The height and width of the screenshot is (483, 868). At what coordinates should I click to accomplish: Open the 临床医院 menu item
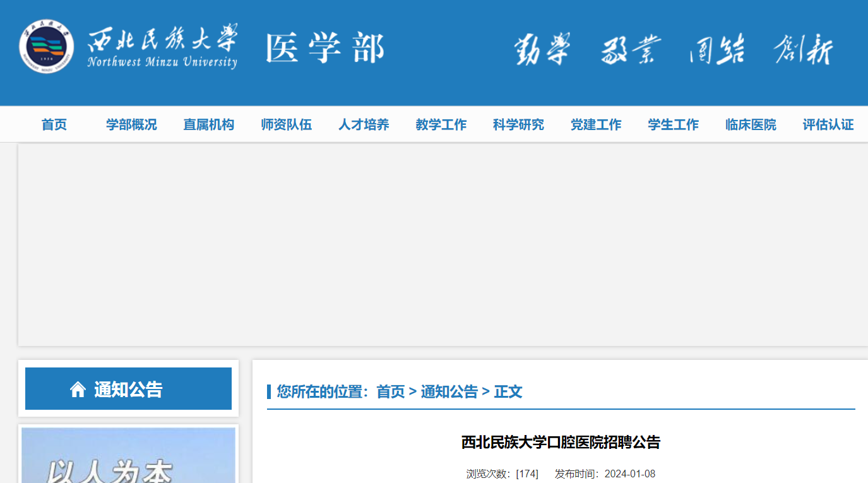pyautogui.click(x=751, y=124)
